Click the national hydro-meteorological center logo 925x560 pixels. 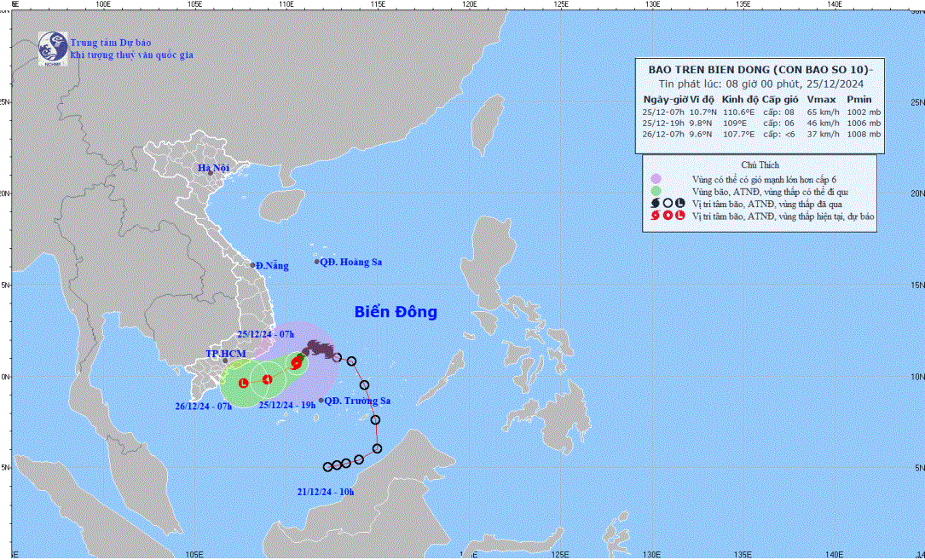click(x=53, y=48)
